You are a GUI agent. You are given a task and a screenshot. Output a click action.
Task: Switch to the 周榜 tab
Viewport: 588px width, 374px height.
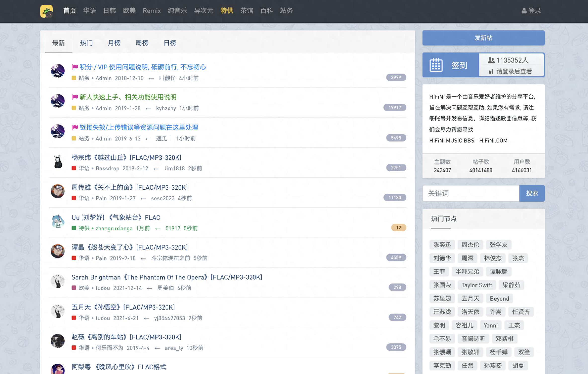(x=142, y=43)
